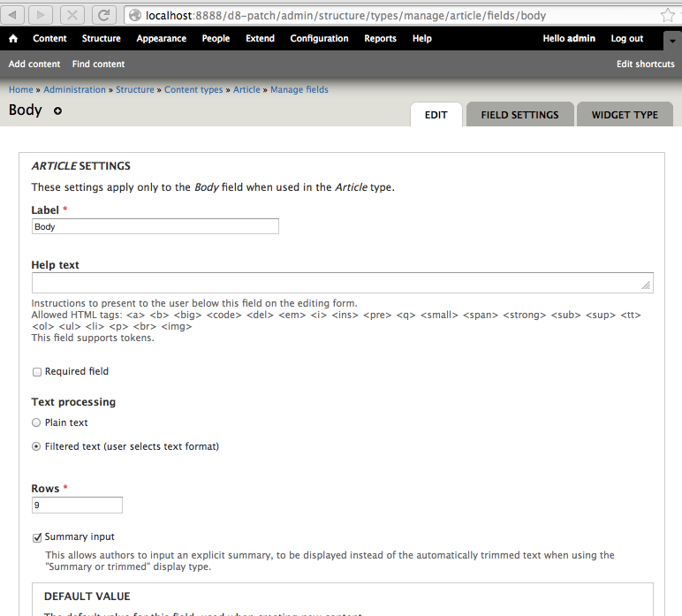Select Filtered text radio option
Viewport: 682px width, 616px height.
36,447
